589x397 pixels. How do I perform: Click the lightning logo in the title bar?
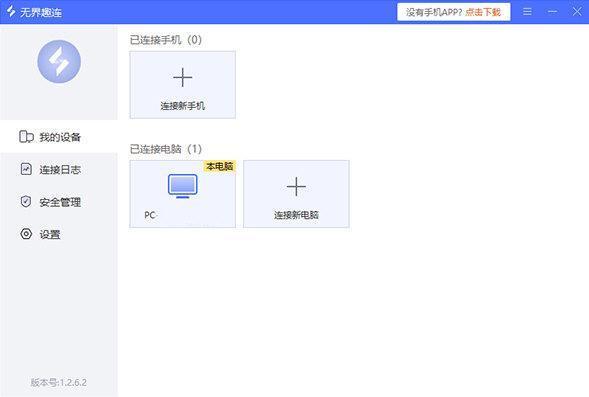[x=11, y=11]
